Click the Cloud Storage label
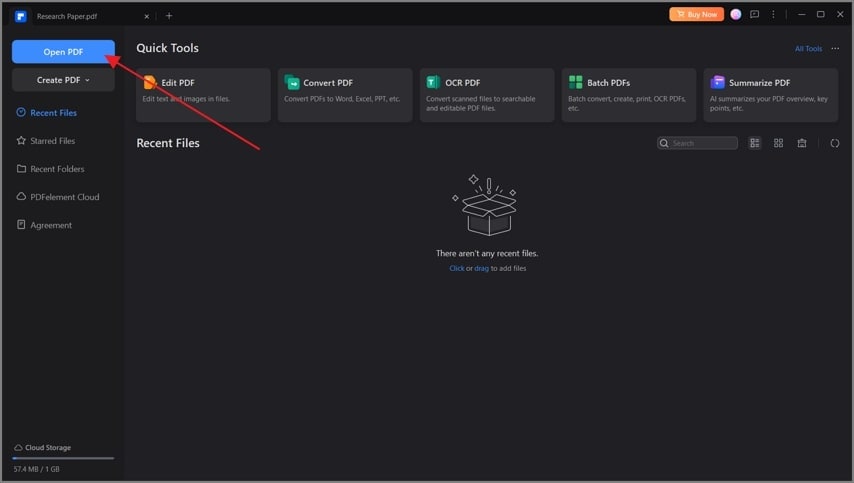 pyautogui.click(x=48, y=448)
